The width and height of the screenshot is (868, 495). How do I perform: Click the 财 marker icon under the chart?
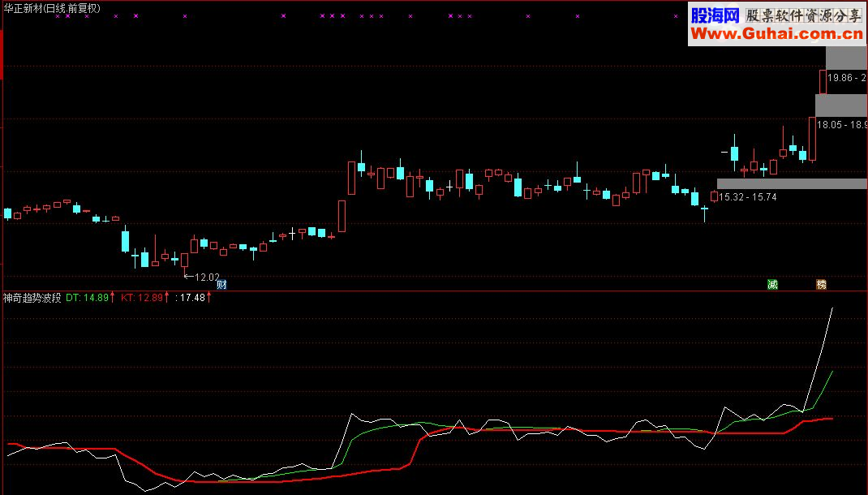coord(221,285)
